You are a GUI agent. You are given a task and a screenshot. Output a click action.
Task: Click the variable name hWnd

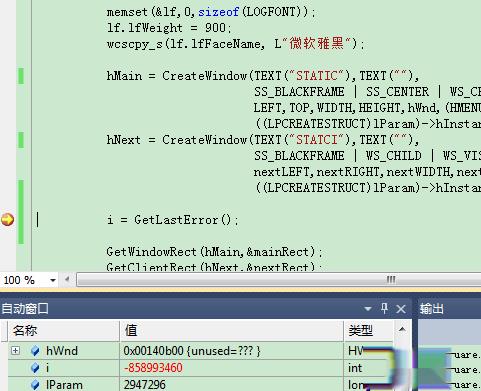coord(62,351)
